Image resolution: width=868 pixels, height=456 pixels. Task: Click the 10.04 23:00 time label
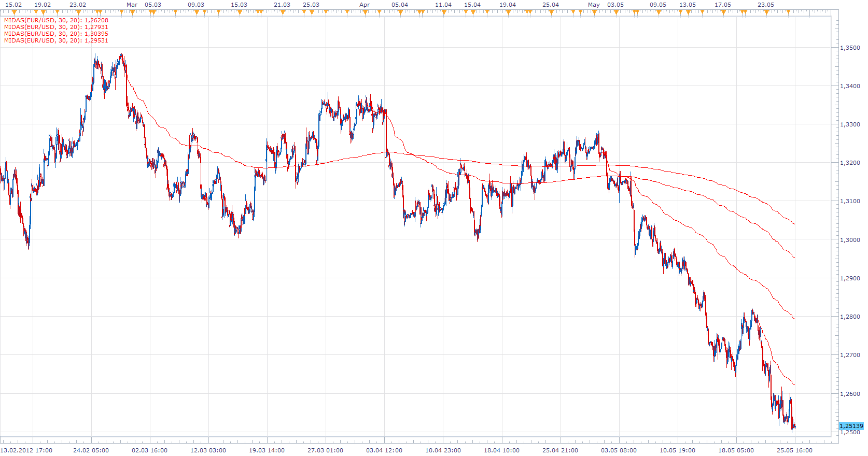[443, 450]
